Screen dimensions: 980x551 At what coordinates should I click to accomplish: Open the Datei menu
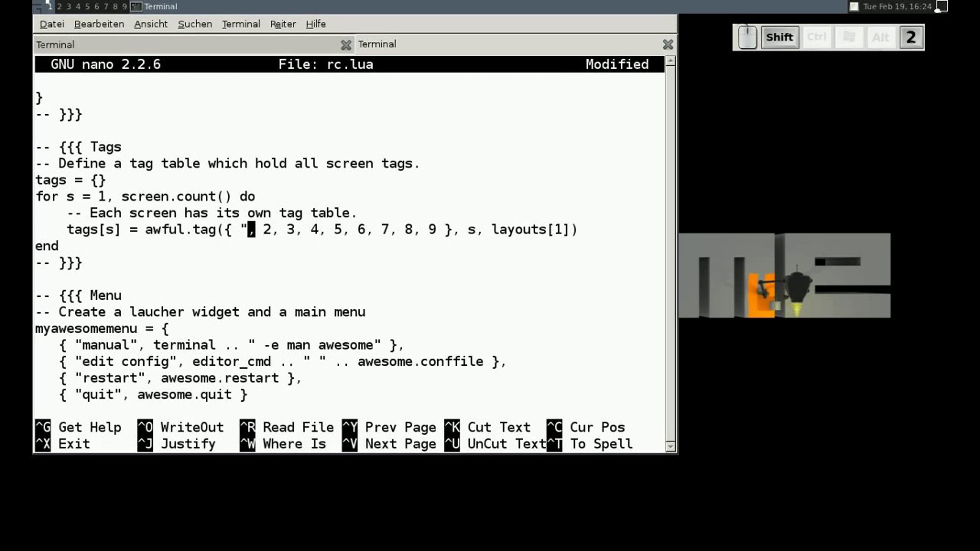(52, 24)
